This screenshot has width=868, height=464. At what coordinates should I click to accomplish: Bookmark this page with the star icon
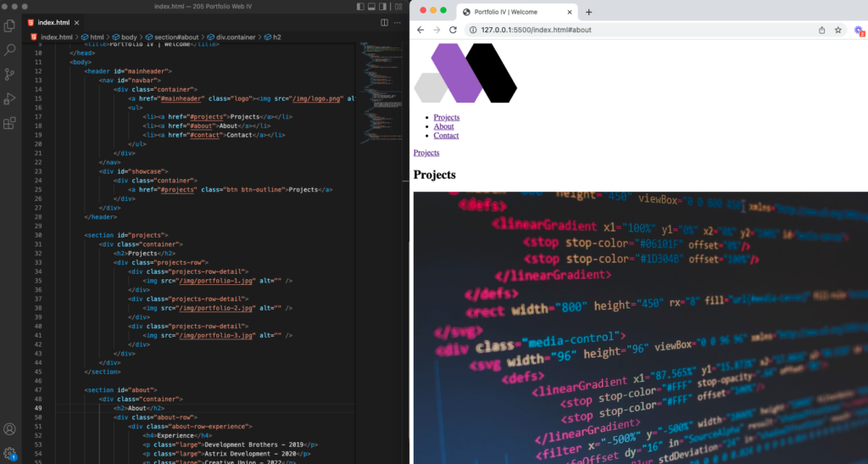click(x=838, y=30)
